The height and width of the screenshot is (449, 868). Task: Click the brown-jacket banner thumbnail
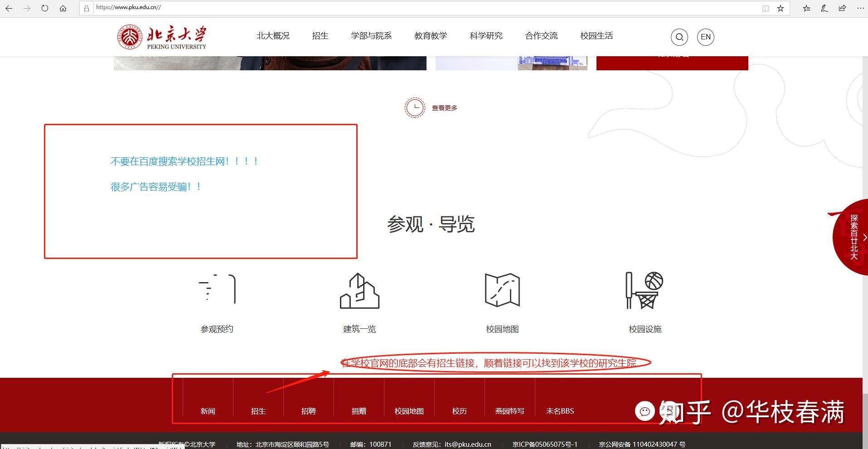point(270,63)
